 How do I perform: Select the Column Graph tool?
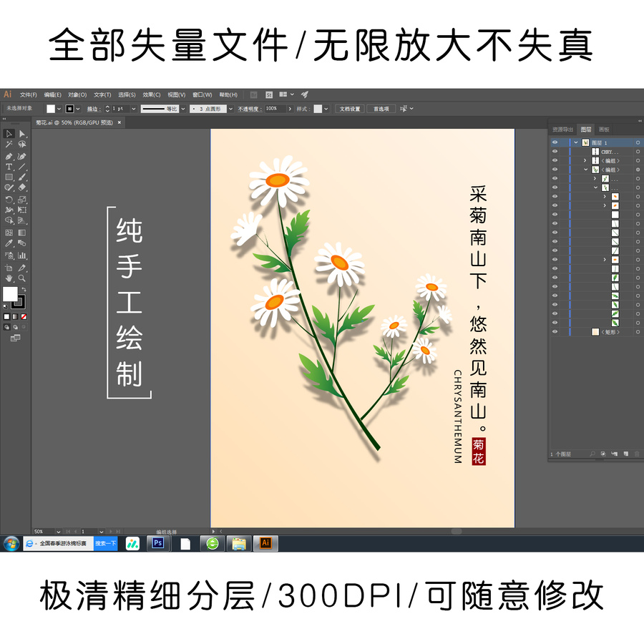[22, 255]
